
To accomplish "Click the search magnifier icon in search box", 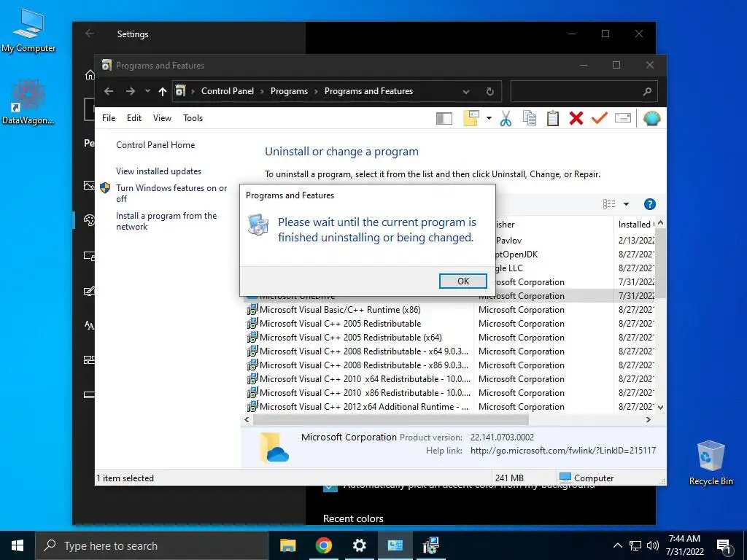I will tap(646, 91).
